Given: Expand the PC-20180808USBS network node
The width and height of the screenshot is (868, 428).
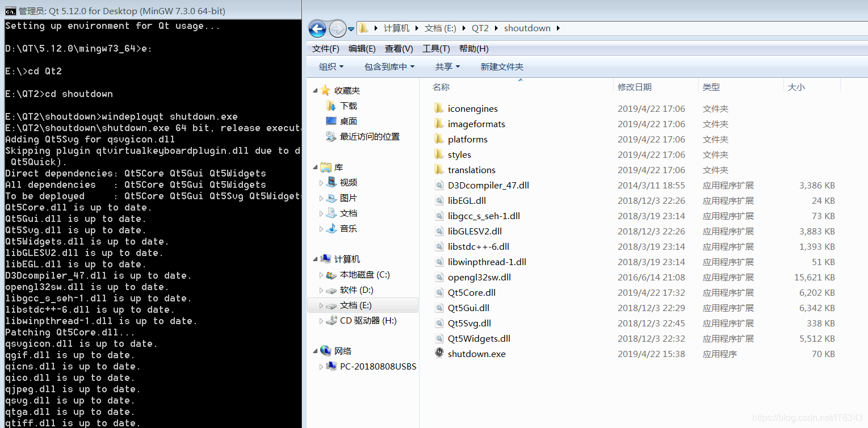Looking at the screenshot, I should (321, 367).
